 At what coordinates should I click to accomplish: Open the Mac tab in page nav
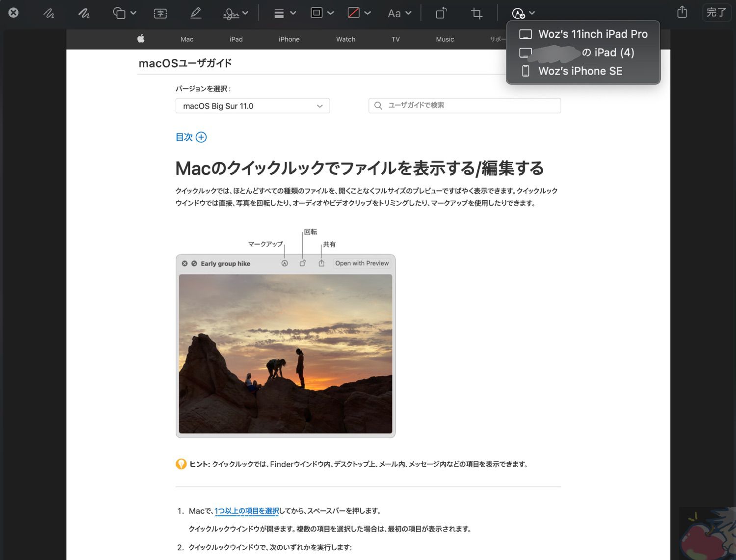coord(187,39)
